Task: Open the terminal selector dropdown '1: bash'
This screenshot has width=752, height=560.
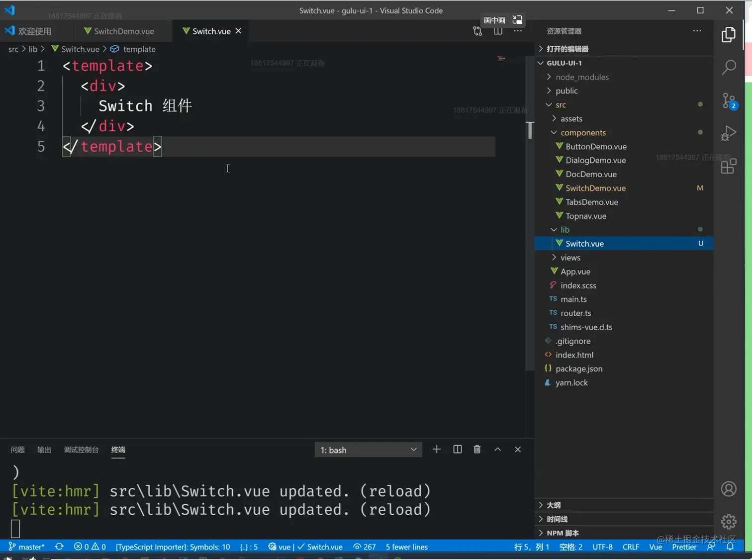Action: [368, 450]
